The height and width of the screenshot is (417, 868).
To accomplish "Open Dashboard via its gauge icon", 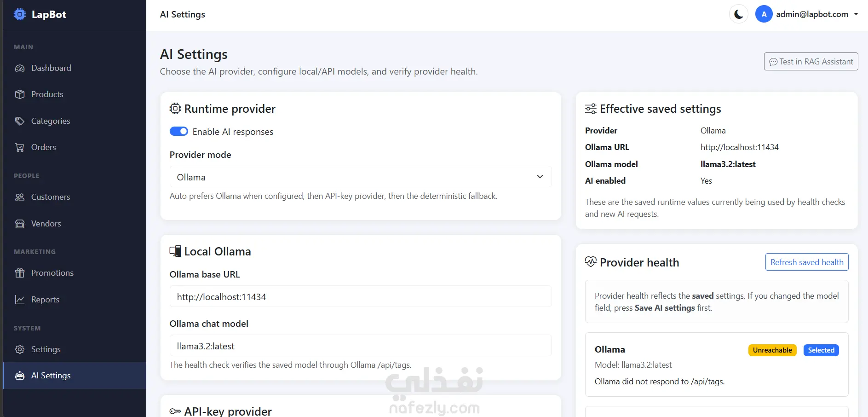I will (x=20, y=68).
